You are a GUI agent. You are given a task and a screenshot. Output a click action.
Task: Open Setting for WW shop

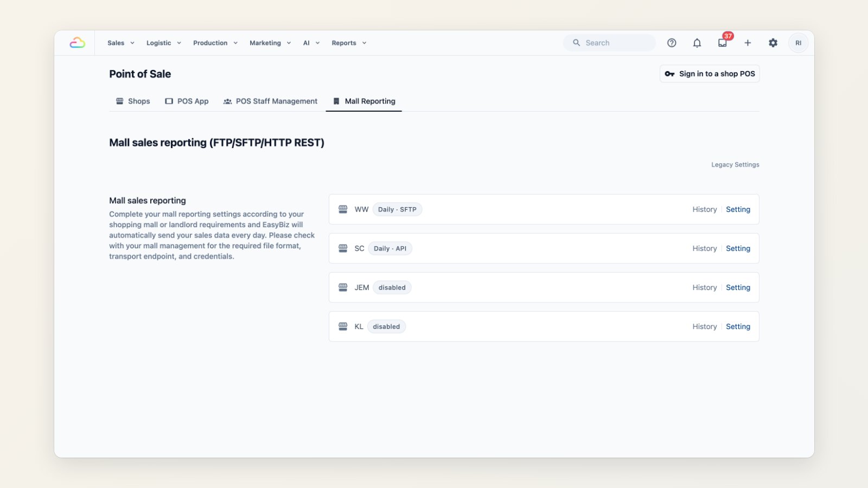click(738, 209)
